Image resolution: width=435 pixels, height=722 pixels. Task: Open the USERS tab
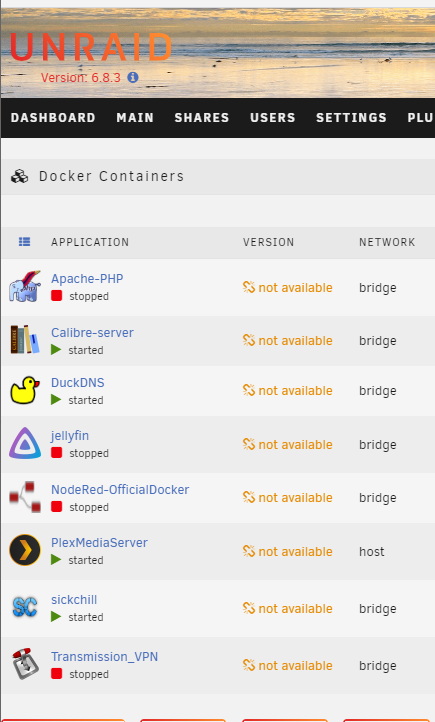point(273,118)
